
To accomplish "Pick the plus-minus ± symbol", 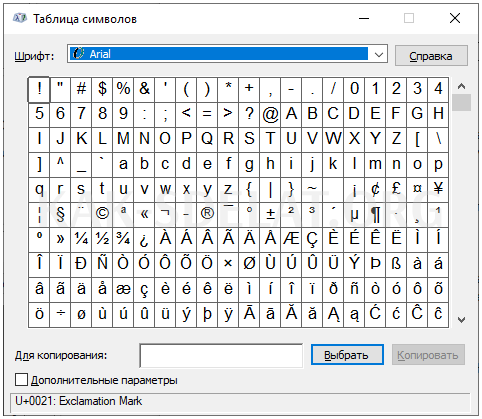I will [x=270, y=214].
